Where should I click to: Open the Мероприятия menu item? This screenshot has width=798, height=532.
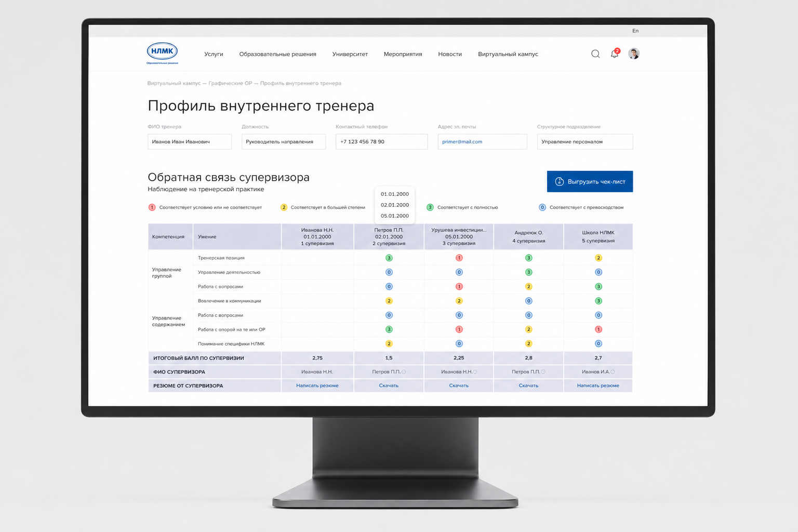click(403, 54)
